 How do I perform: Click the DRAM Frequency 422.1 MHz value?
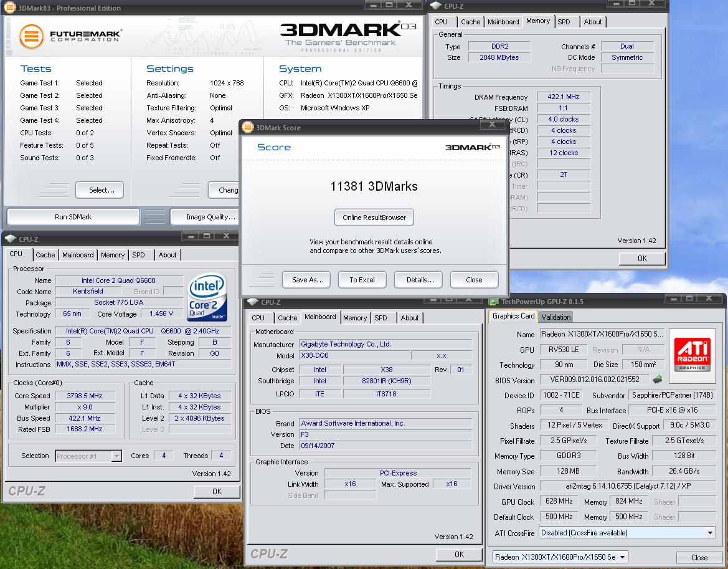click(564, 97)
